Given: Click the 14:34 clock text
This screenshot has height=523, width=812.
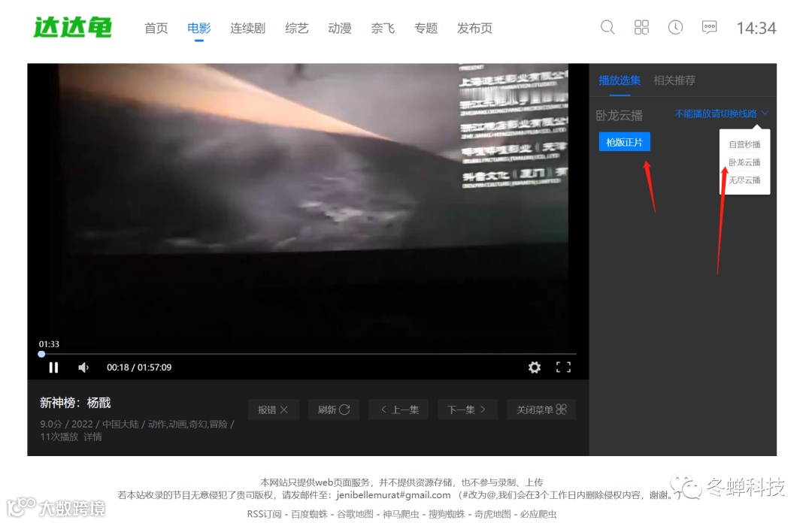Looking at the screenshot, I should click(x=756, y=28).
